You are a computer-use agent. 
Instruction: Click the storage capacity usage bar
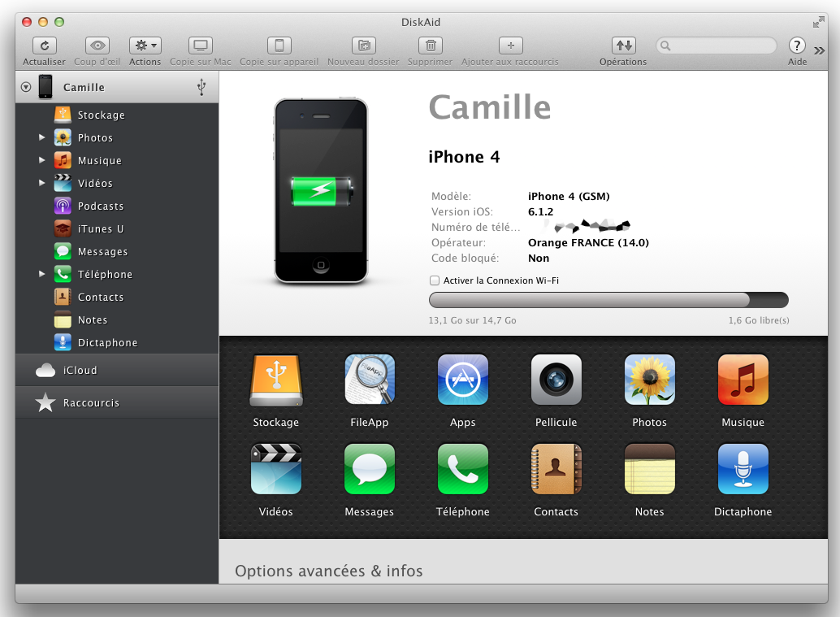pyautogui.click(x=608, y=300)
